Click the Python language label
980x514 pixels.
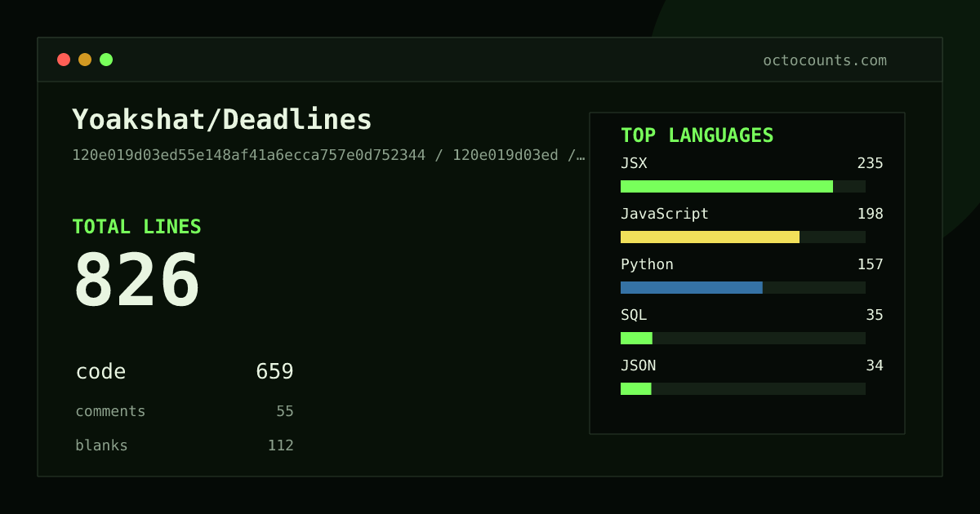click(x=647, y=264)
